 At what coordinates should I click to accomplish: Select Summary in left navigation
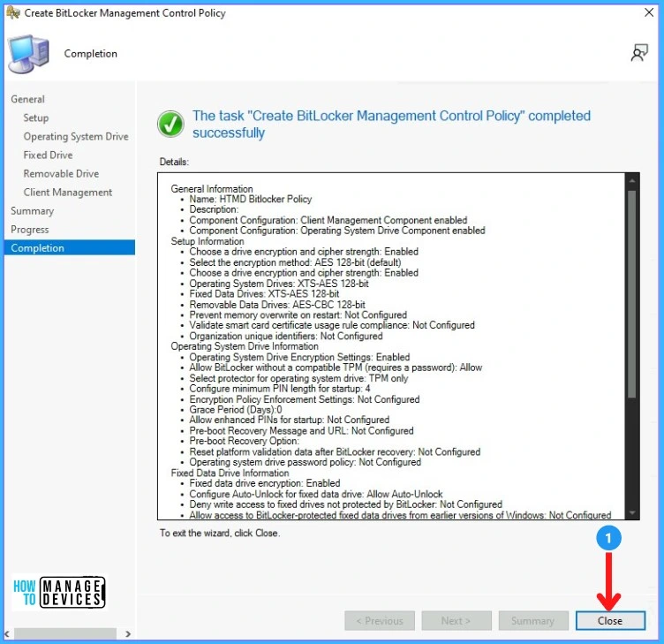pos(32,211)
